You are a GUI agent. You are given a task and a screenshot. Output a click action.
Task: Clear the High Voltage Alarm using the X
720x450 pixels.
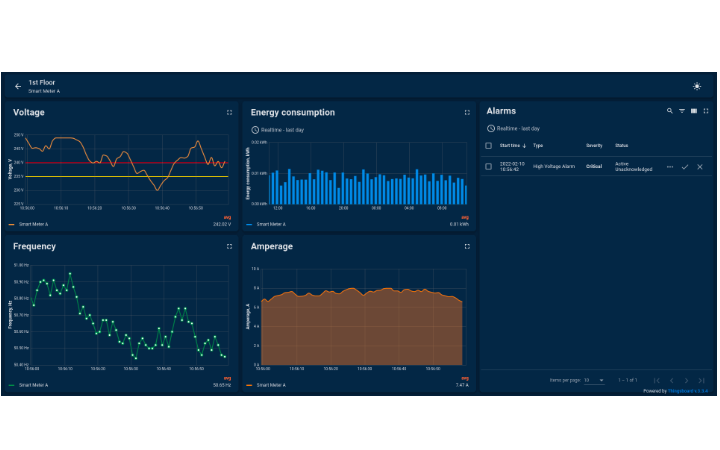click(x=700, y=167)
